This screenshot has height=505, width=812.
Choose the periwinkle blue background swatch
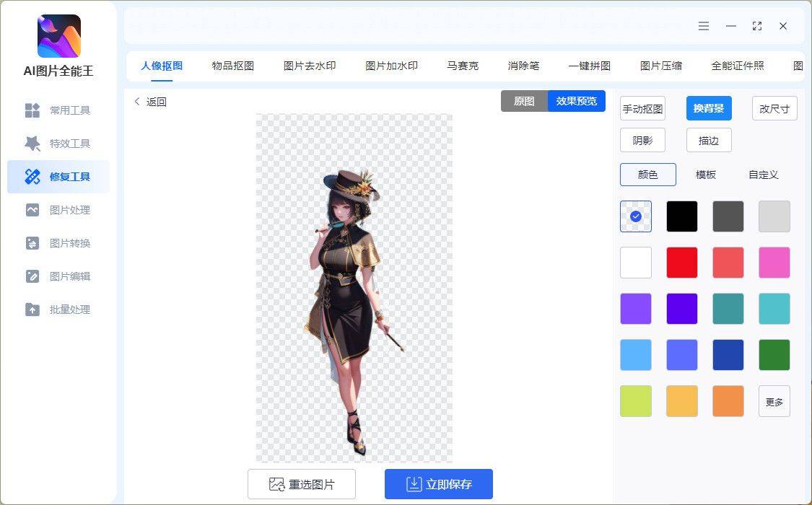[x=682, y=355]
